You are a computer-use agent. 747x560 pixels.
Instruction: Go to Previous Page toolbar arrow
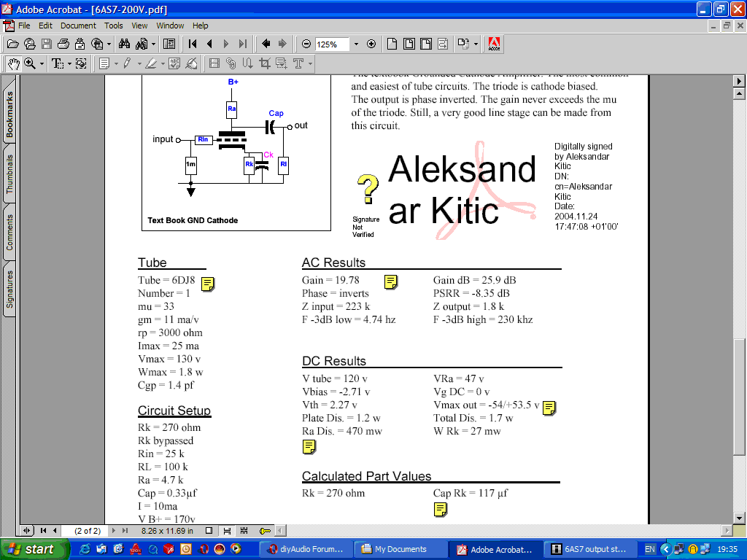(x=209, y=44)
